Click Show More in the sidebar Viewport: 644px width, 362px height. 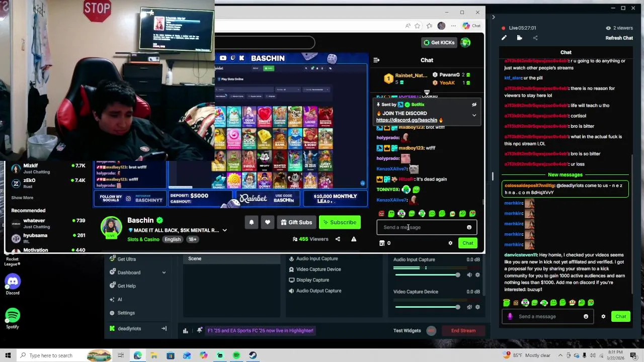point(22,198)
